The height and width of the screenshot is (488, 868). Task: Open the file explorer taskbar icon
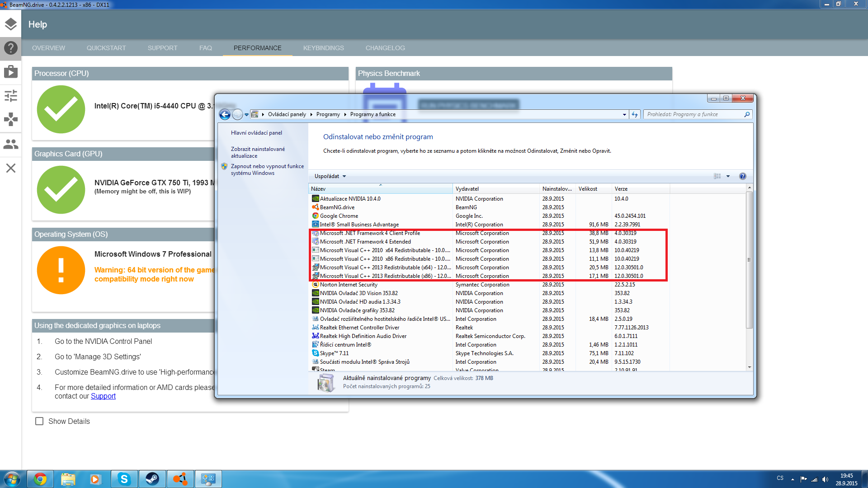[68, 479]
